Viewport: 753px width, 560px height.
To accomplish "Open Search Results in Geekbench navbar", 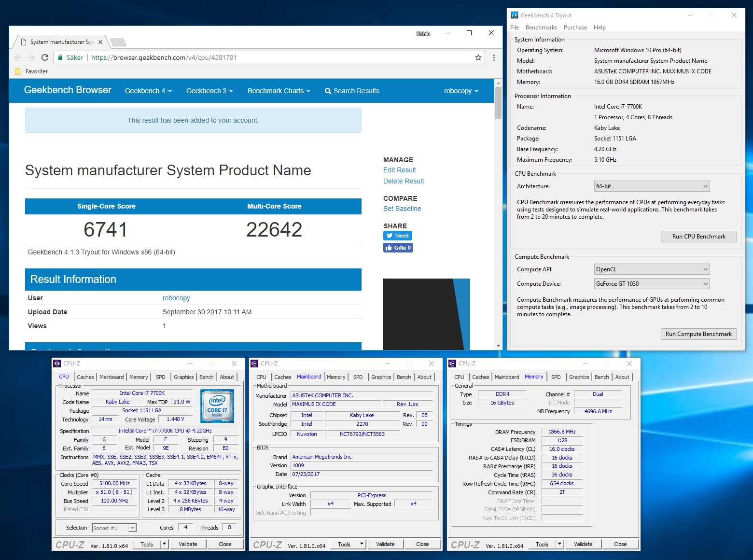I will coord(352,91).
